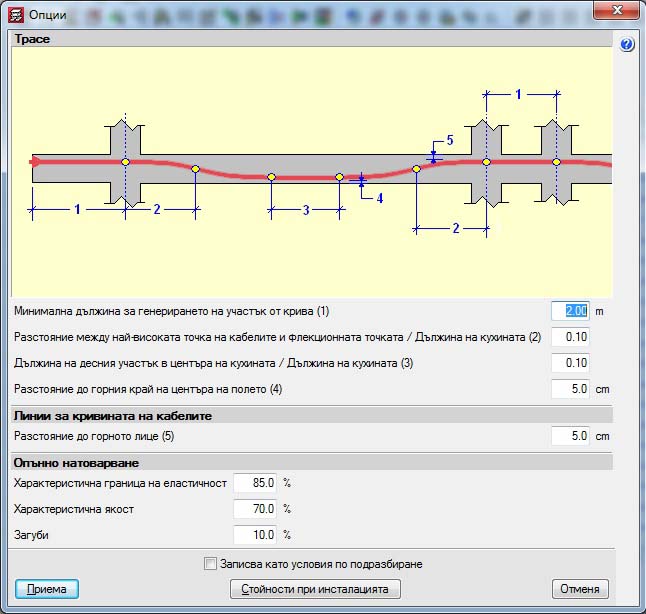Click the Опции window title text
Image resolution: width=646 pixels, height=614 pixels.
pyautogui.click(x=47, y=15)
